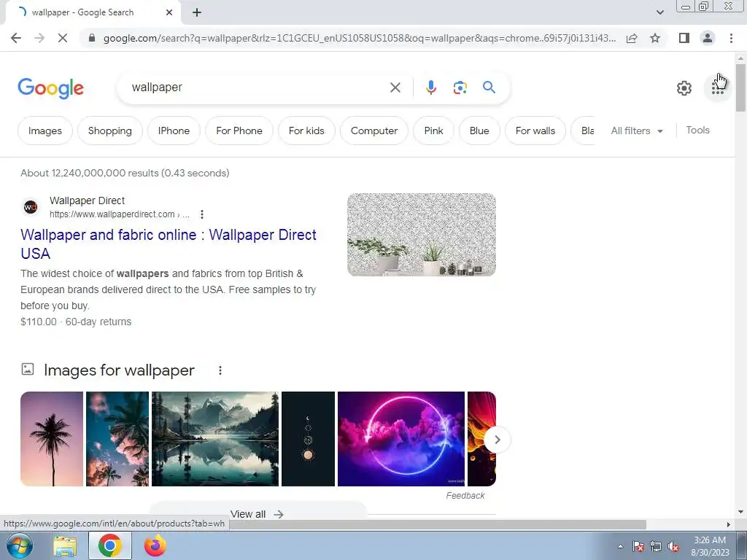Select the For kids filter chip
The height and width of the screenshot is (560, 747).
[x=306, y=131]
